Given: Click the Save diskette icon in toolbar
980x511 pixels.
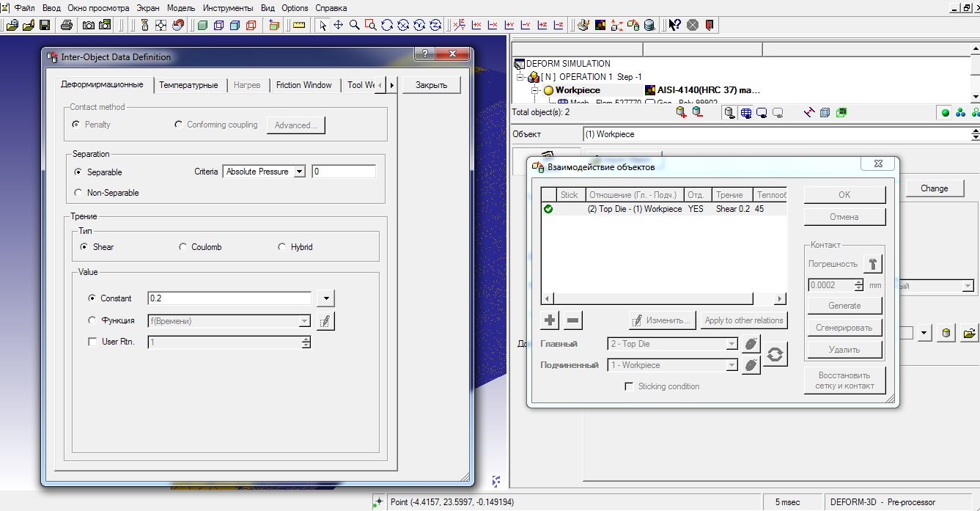Looking at the screenshot, I should tap(45, 25).
